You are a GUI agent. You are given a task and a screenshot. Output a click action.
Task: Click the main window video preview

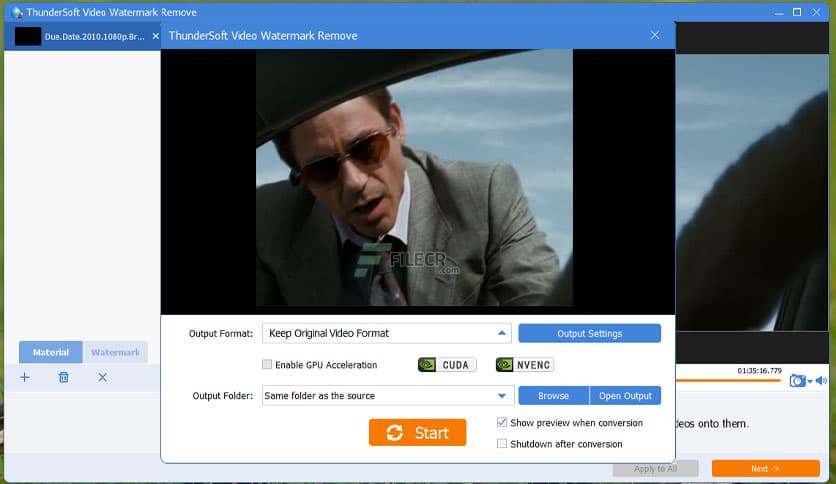pyautogui.click(x=752, y=192)
